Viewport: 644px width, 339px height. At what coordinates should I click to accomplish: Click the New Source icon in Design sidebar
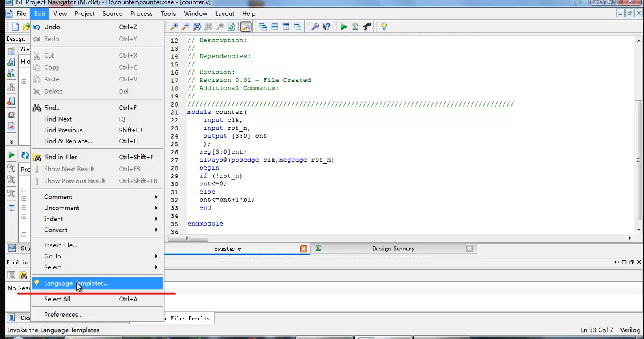(x=11, y=51)
